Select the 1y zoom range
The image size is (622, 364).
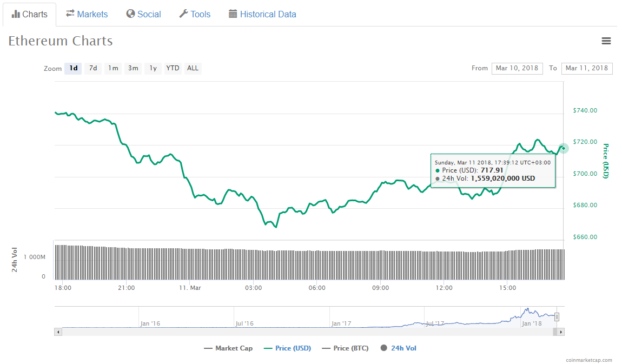(153, 68)
